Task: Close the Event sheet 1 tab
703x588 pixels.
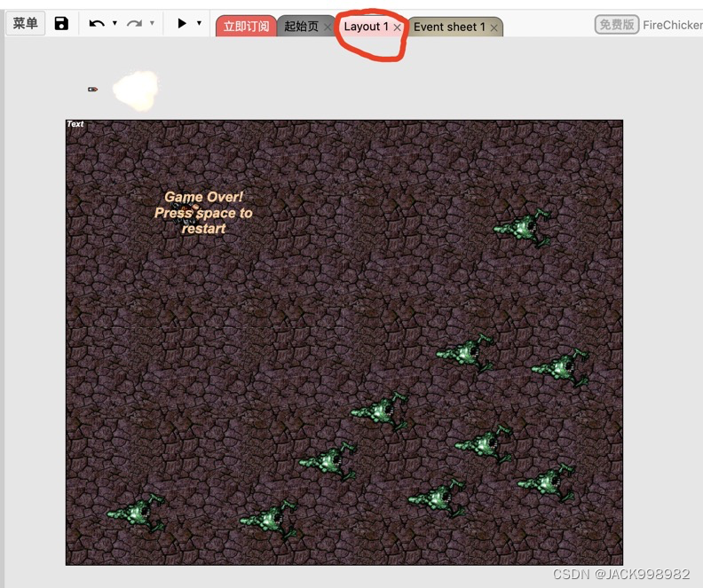Action: pos(494,27)
